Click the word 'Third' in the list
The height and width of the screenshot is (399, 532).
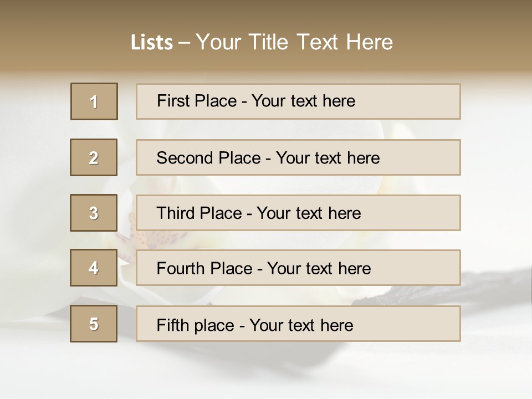pos(176,213)
